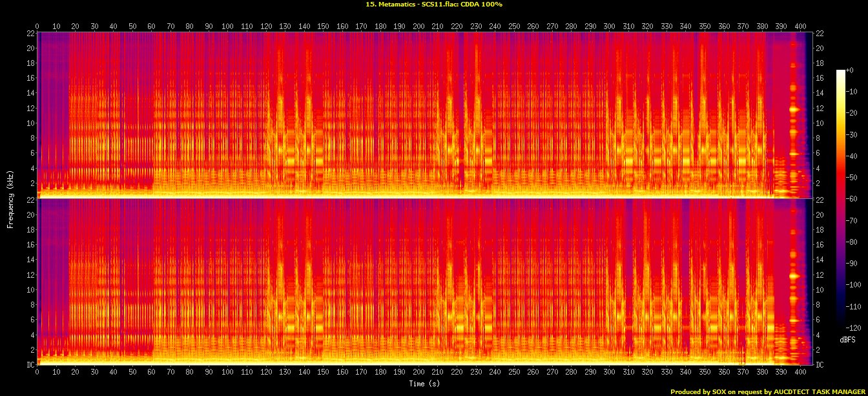The image size is (868, 396).
Task: Click the 'Time (s)' axis label
Action: tap(424, 384)
